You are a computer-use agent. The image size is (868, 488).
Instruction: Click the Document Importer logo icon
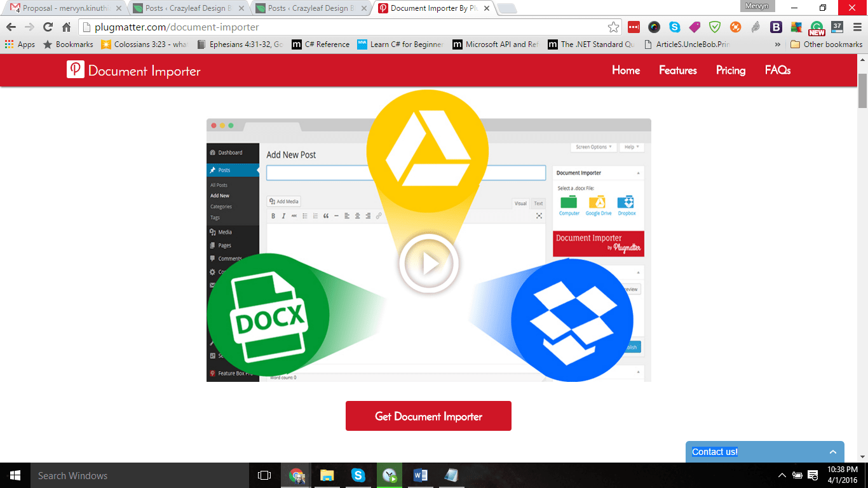75,70
